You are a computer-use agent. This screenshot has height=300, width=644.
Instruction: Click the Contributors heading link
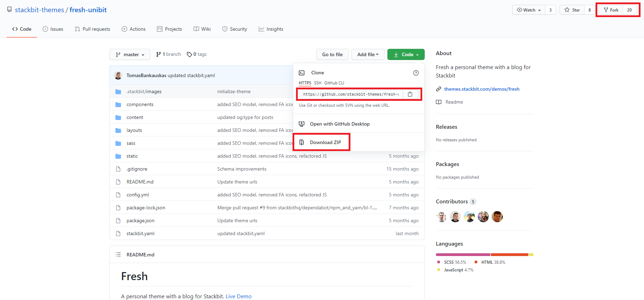pos(452,202)
